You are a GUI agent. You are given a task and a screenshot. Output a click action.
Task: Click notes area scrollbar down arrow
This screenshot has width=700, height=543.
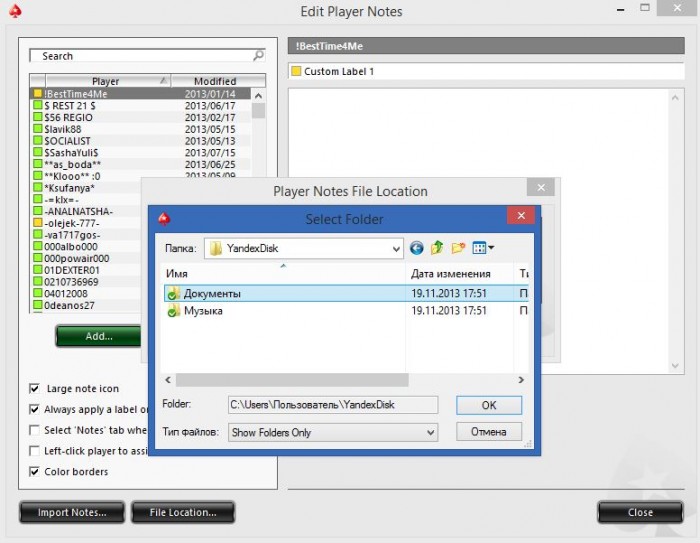675,366
